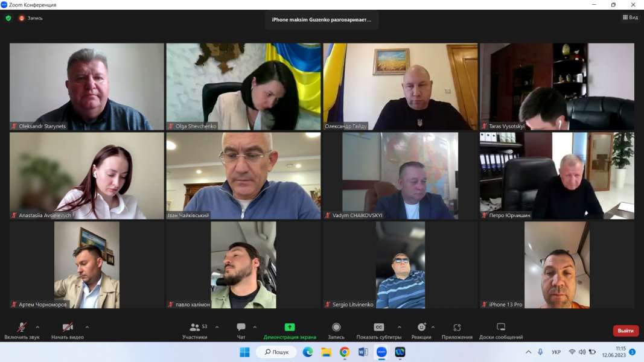Toggle Show captions (Показать субтитры)
Viewport: 644px width, 362px height.
(x=379, y=329)
